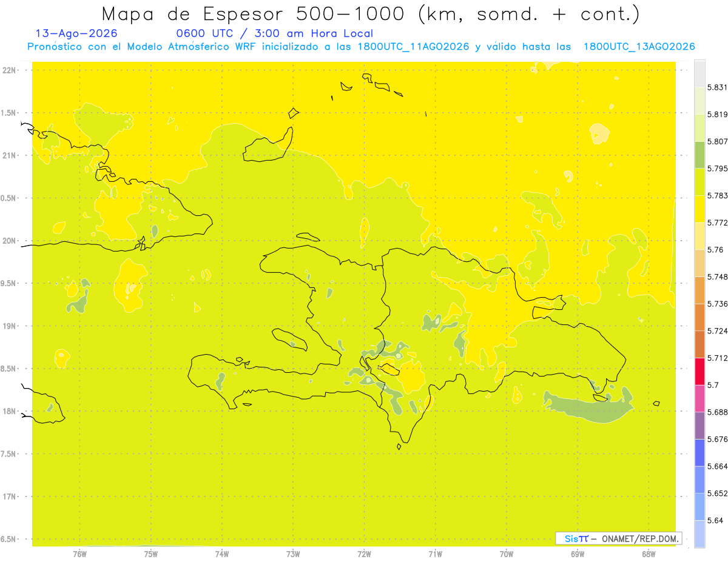Image resolution: width=728 pixels, height=562 pixels.
Task: Click the legend value 5.712
Action: tap(717, 358)
